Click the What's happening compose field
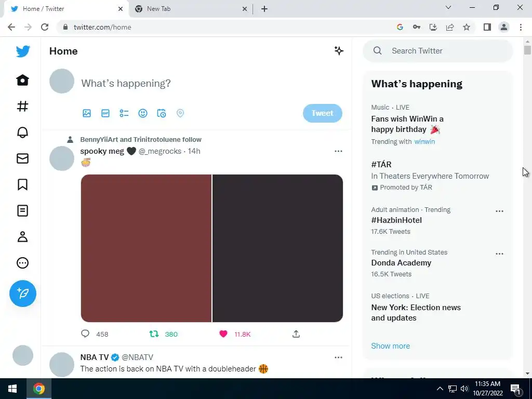This screenshot has width=532, height=399. (126, 83)
